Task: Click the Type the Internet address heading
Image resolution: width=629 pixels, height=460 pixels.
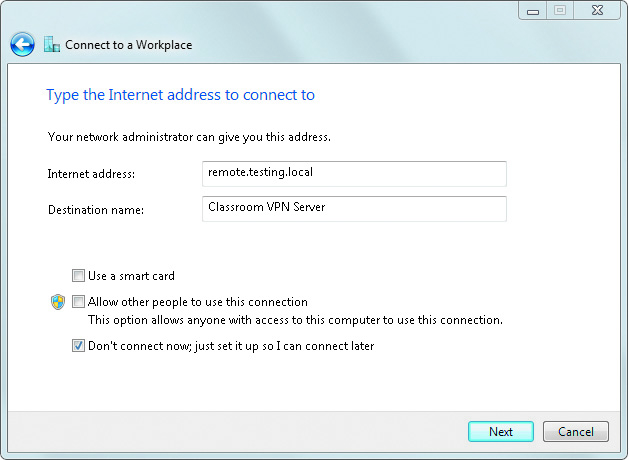Action: tap(181, 95)
